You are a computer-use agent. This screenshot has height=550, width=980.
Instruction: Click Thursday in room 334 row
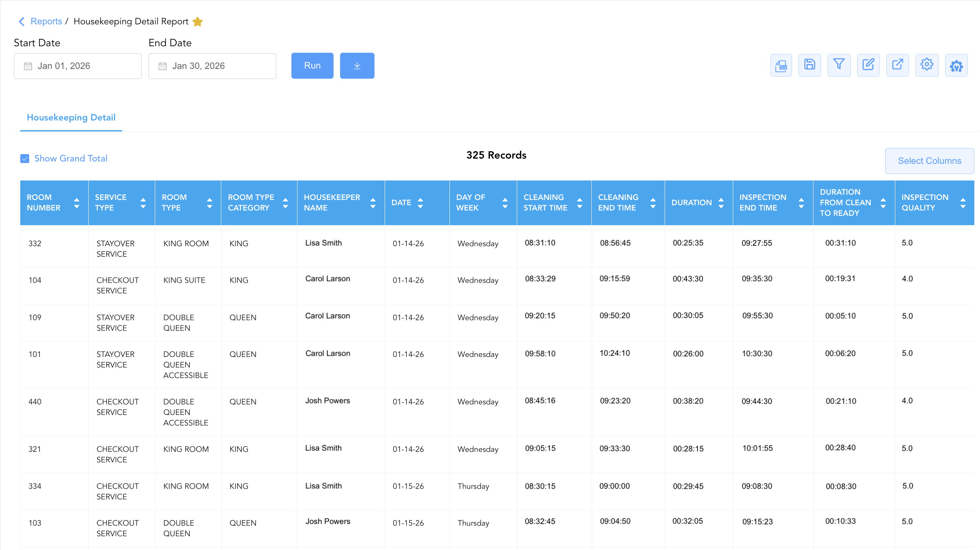coord(473,486)
